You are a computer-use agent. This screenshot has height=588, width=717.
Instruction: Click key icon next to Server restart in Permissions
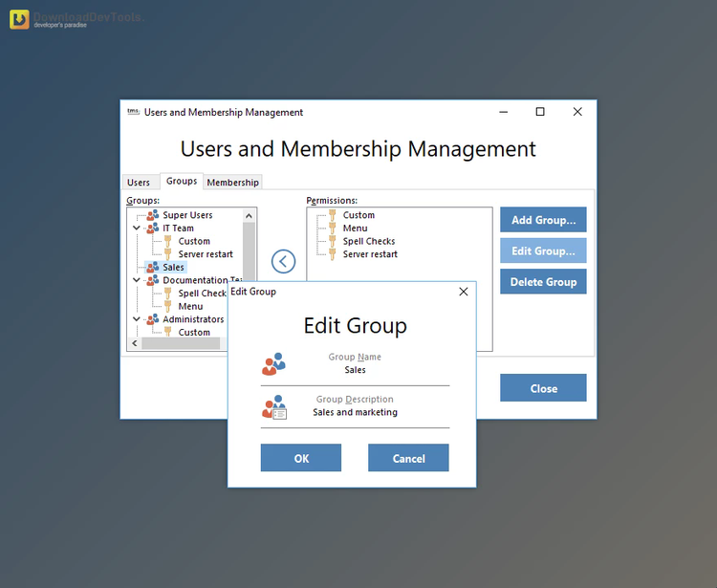(x=333, y=253)
